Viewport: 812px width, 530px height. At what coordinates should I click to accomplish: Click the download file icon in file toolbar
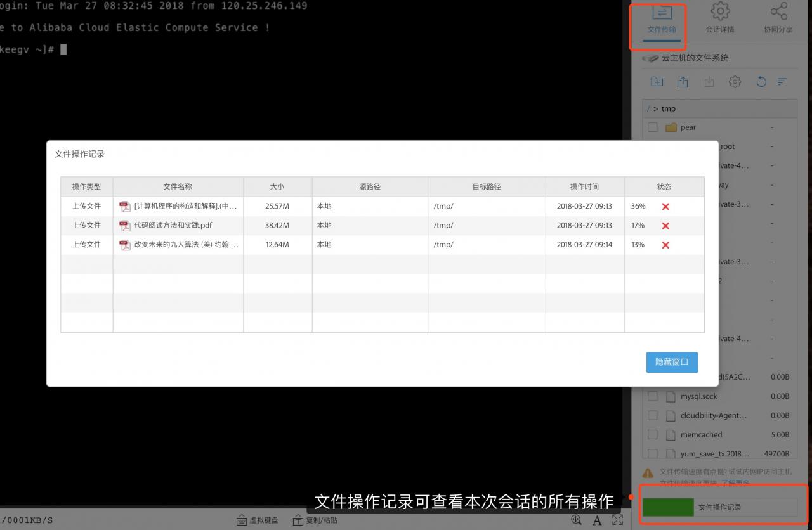point(709,82)
